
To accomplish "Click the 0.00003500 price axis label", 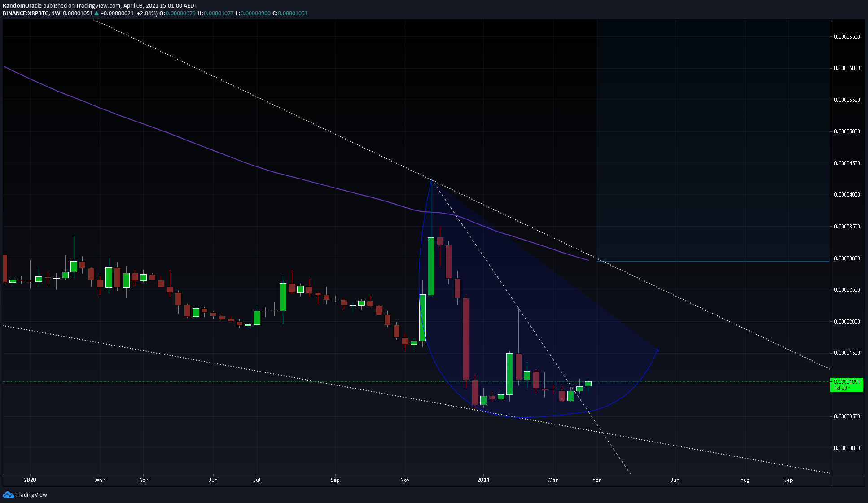I will pyautogui.click(x=847, y=227).
